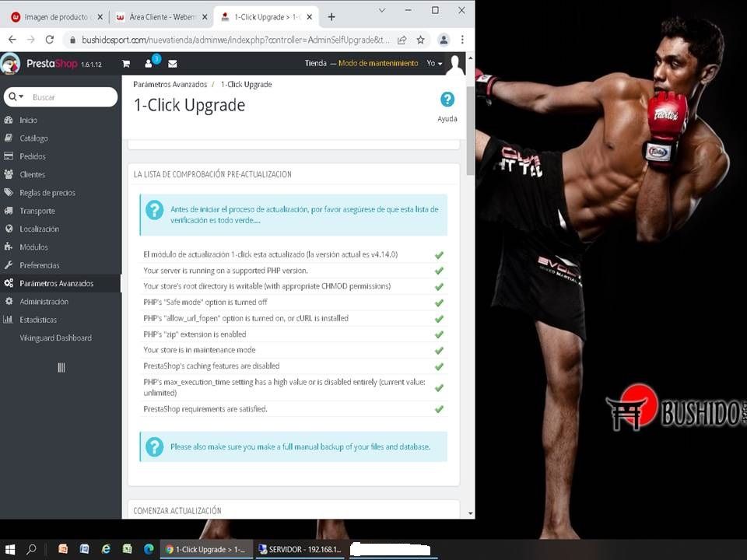Viewport: 747px width, 560px height.
Task: Close the Área Cliente tab
Action: (205, 17)
